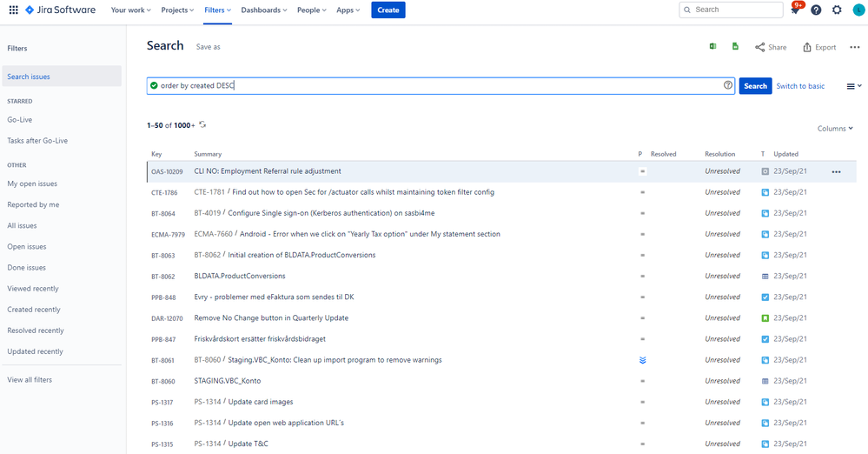Click into the JQL query field
The image size is (868, 454).
[441, 86]
